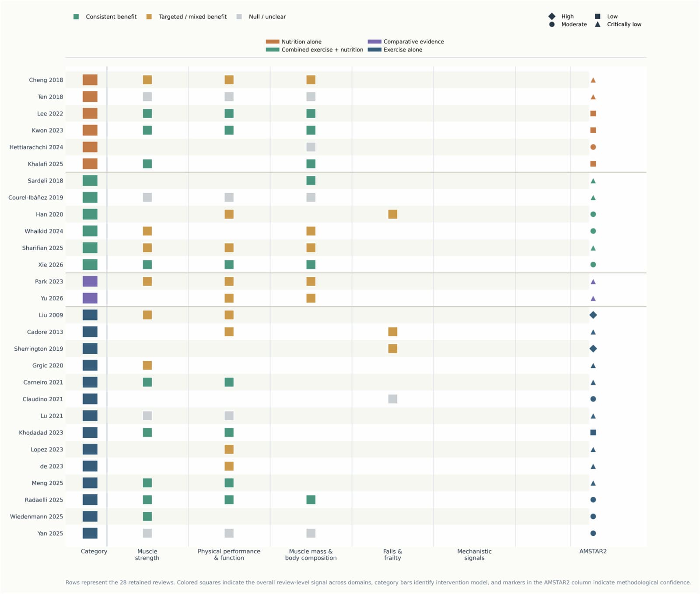Click Ten 2018 gray Muscle strength square
Viewport: 700px width, 594px height.
(147, 97)
